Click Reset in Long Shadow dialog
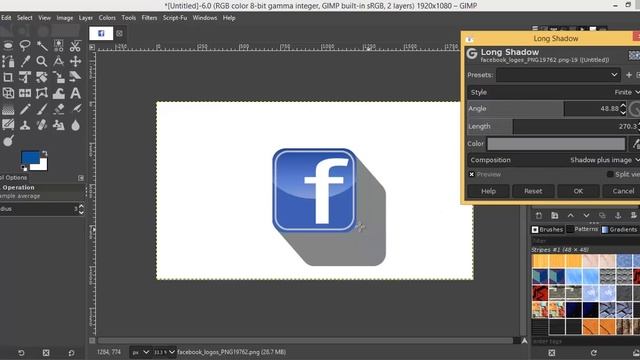The width and height of the screenshot is (640, 360). (533, 191)
